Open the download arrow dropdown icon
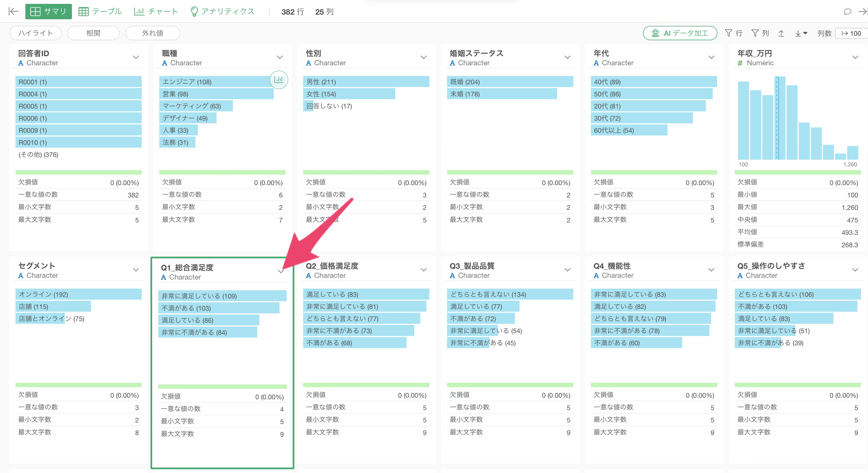868x473 pixels. tap(801, 33)
